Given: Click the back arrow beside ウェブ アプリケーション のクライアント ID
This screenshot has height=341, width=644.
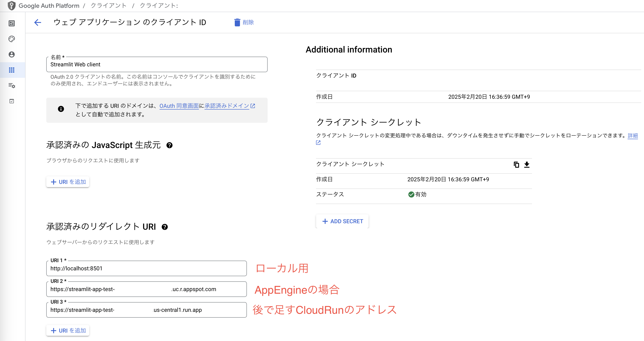Looking at the screenshot, I should (x=37, y=22).
